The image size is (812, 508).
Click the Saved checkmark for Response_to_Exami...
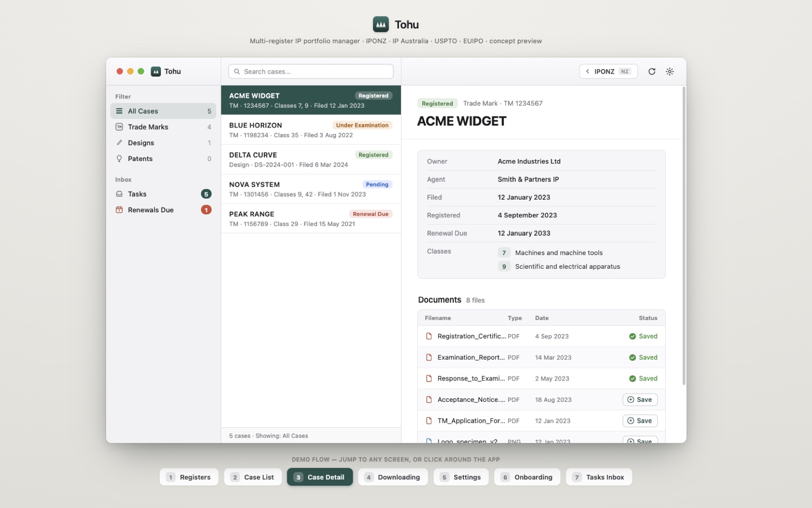pyautogui.click(x=632, y=378)
